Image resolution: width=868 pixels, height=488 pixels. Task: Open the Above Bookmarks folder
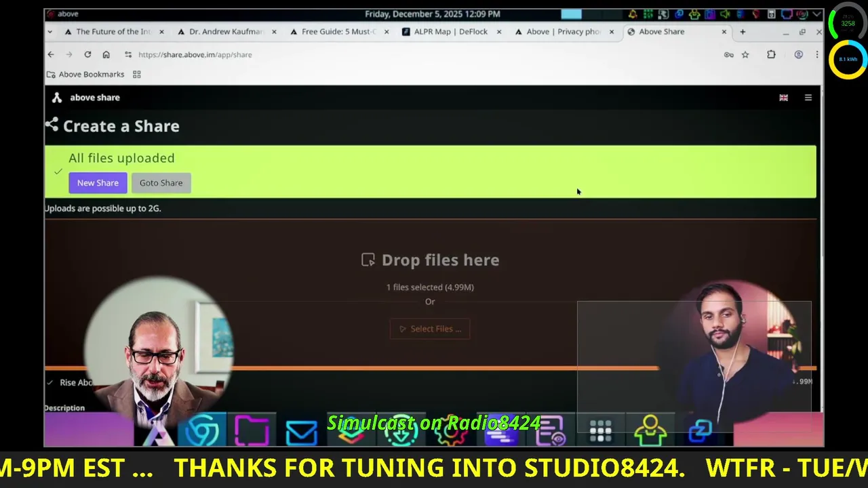85,75
